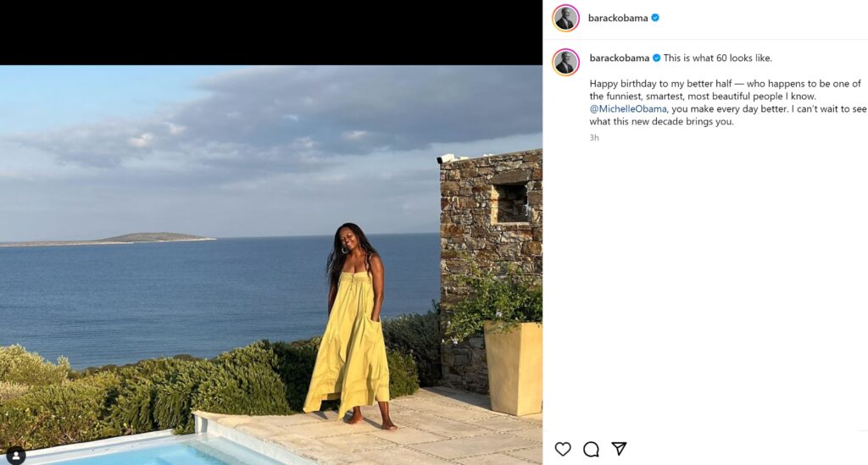
Task: Click the verified badge in the caption
Action: pyautogui.click(x=656, y=58)
